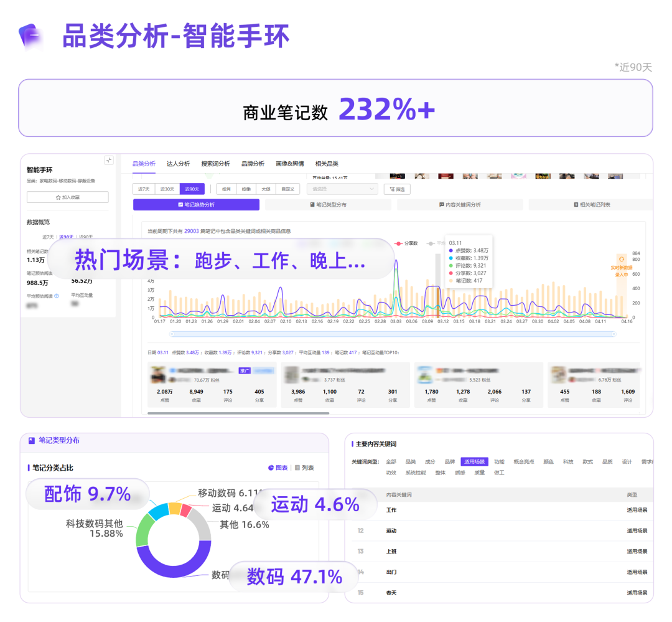Click the purple 推广 badge on first note
The image size is (672, 622).
pyautogui.click(x=245, y=370)
